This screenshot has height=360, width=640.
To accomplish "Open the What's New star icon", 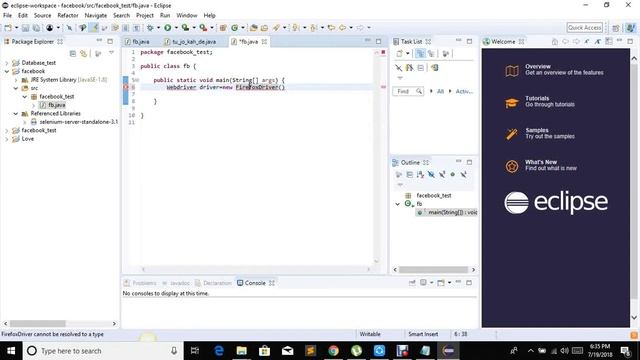I will click(x=512, y=166).
